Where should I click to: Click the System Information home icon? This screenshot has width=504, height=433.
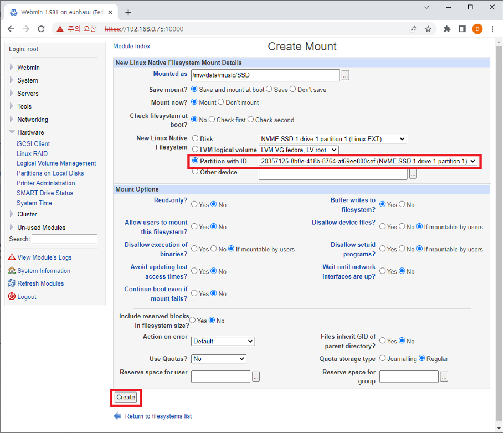12,271
